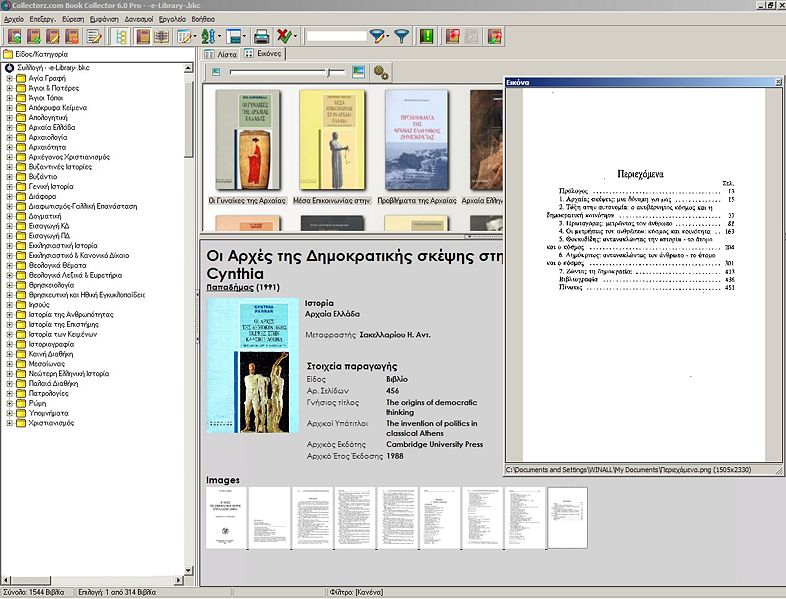The height and width of the screenshot is (599, 786).
Task: Open the gears settings icon
Action: tap(381, 73)
